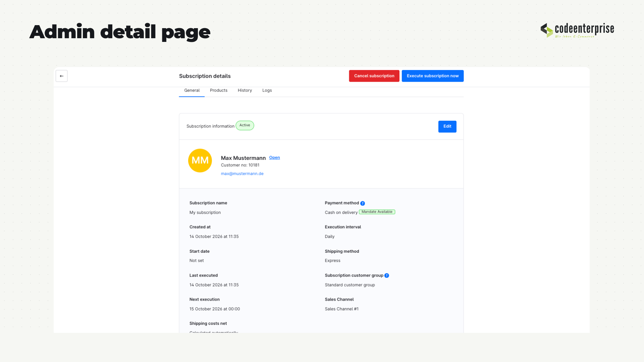Click the Cash on delivery value
The image size is (644, 362).
341,213
